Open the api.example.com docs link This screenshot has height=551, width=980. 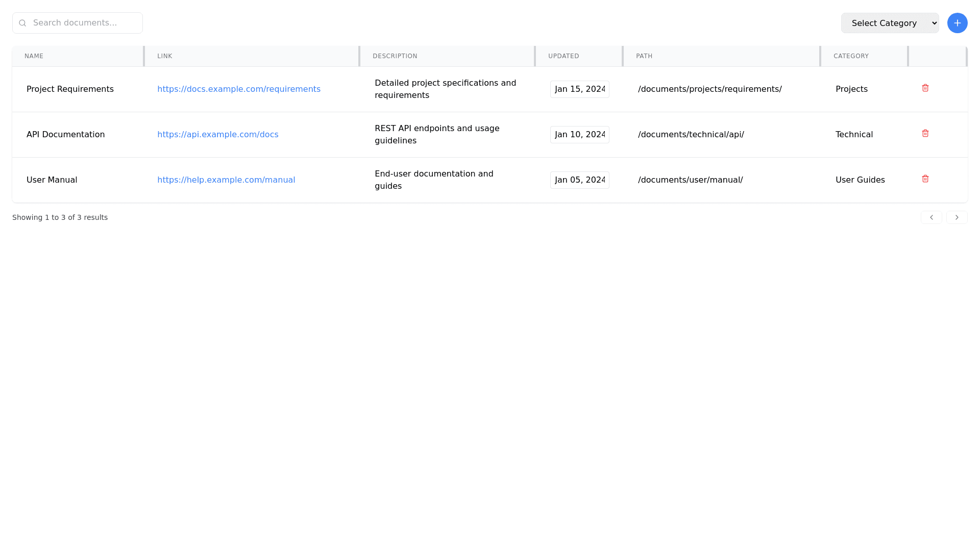coord(217,135)
